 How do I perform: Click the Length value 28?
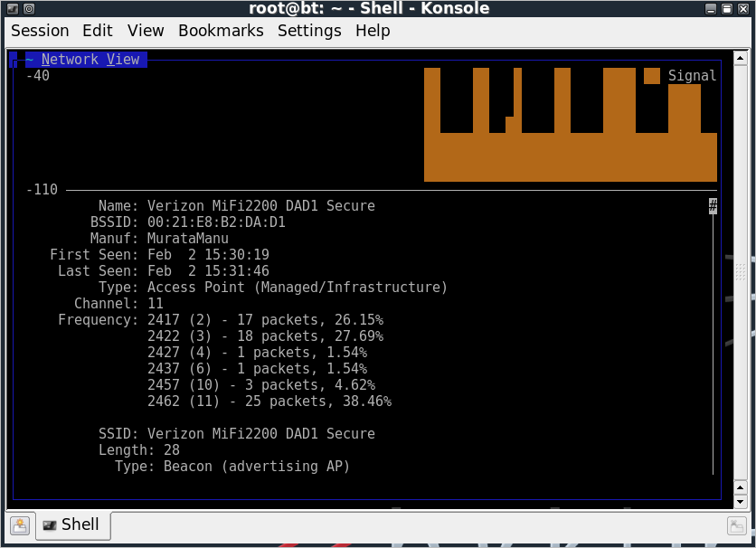(x=172, y=450)
